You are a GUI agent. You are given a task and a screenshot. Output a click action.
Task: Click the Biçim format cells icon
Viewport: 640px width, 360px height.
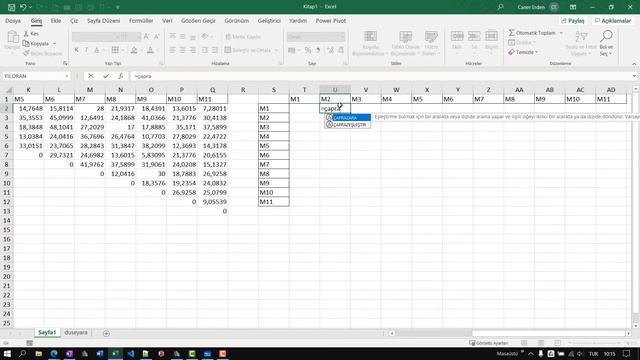point(491,36)
